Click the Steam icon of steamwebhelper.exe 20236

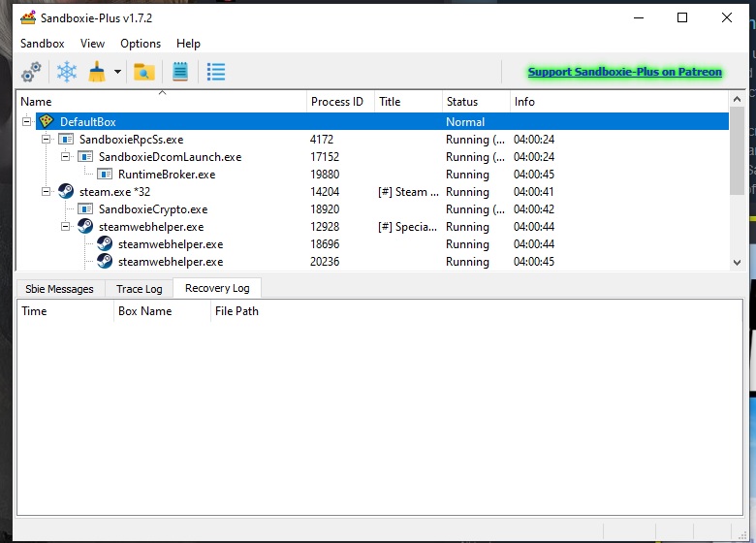click(105, 261)
